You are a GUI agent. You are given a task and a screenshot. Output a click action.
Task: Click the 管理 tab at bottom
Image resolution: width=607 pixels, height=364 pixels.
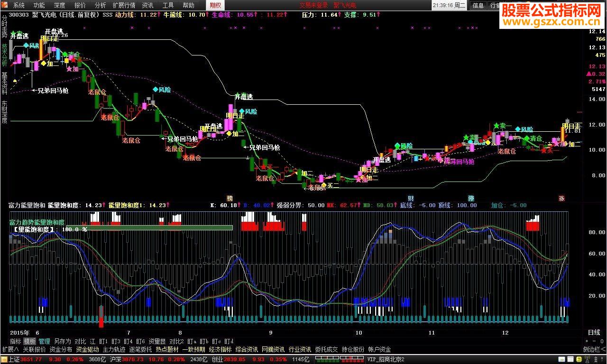[45, 341]
